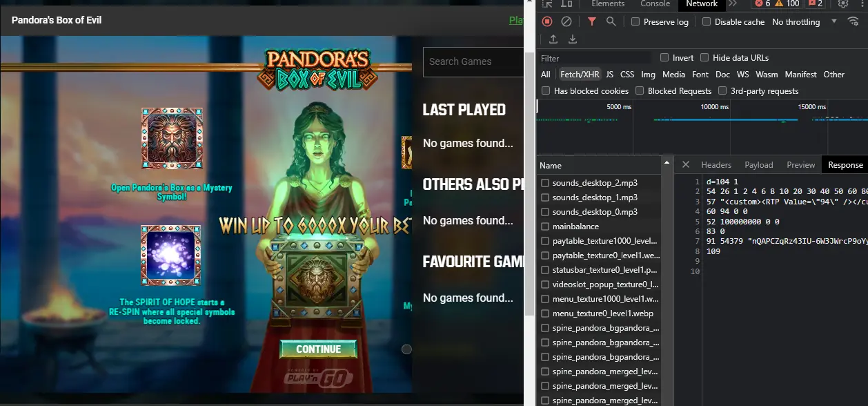The image size is (868, 406).
Task: Click the red error count badge
Action: pos(763,3)
